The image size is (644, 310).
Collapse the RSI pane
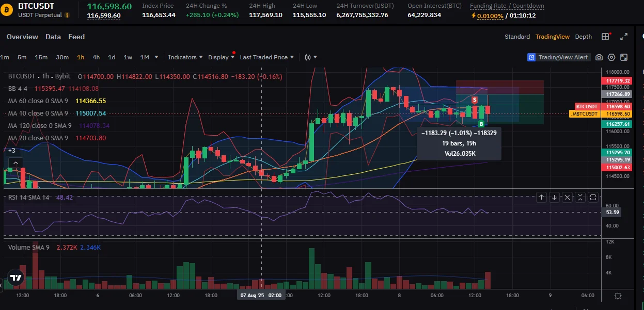(580, 197)
